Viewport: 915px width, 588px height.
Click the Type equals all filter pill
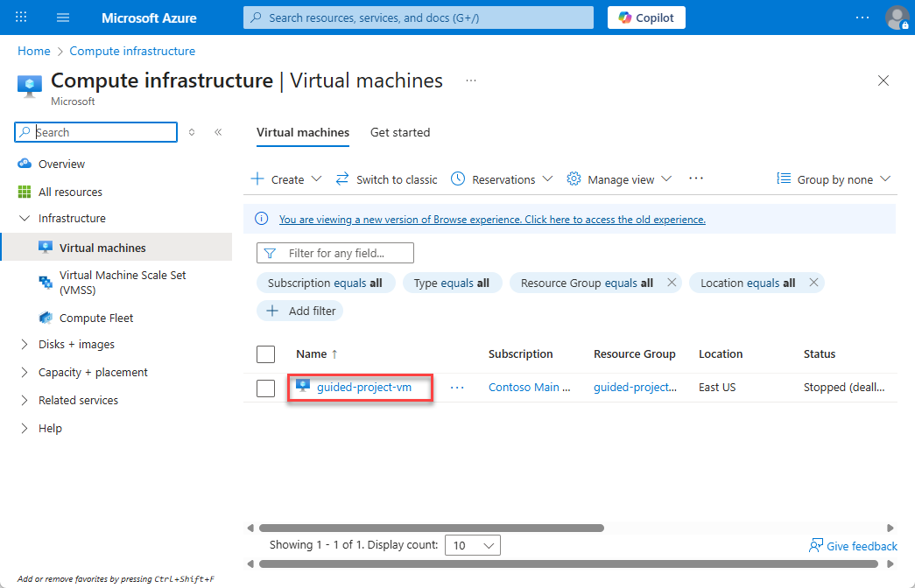[x=452, y=283]
